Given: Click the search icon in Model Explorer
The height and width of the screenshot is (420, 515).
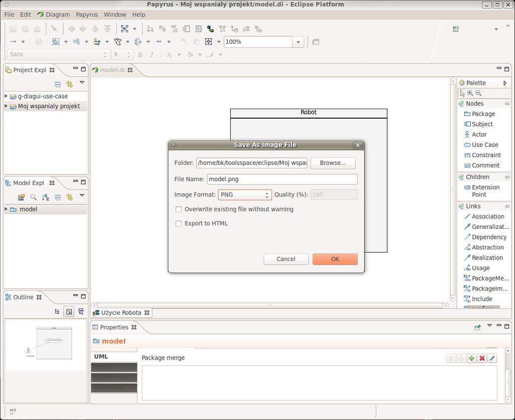Looking at the screenshot, I should (x=33, y=197).
